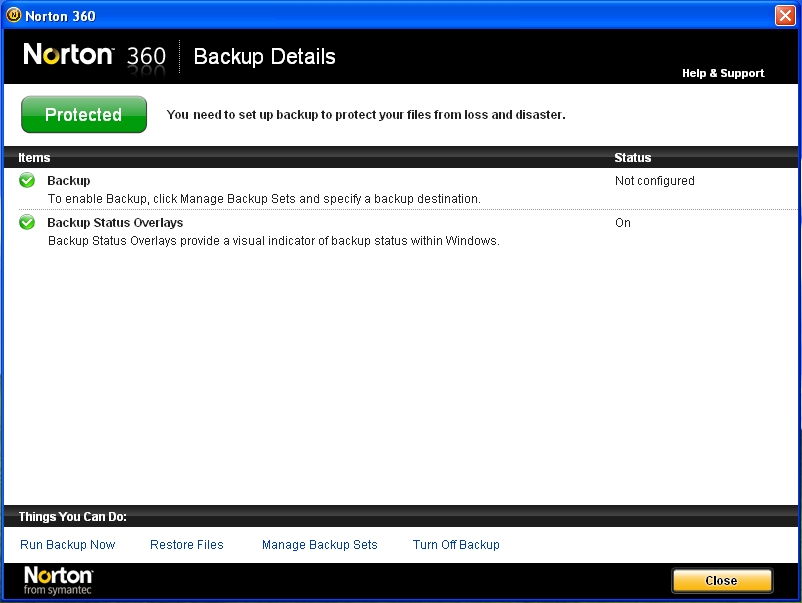This screenshot has width=802, height=603.
Task: Click the Norton icon in the title bar
Action: [x=13, y=15]
